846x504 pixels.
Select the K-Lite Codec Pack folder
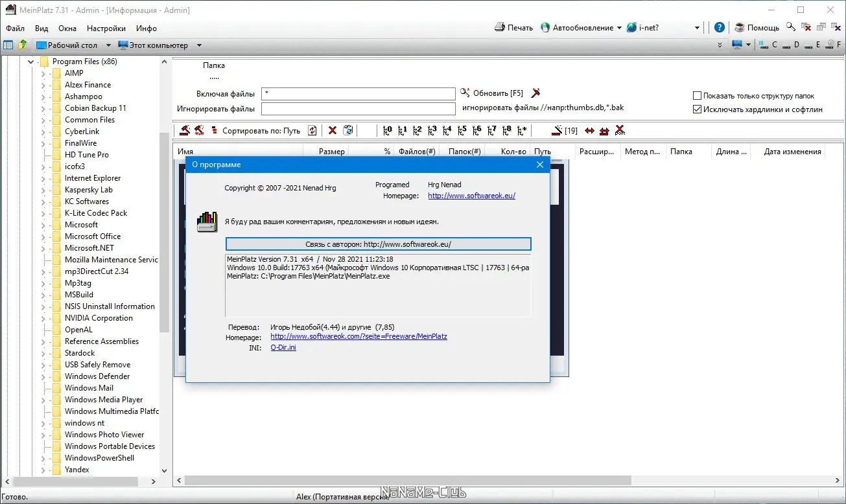pyautogui.click(x=96, y=213)
